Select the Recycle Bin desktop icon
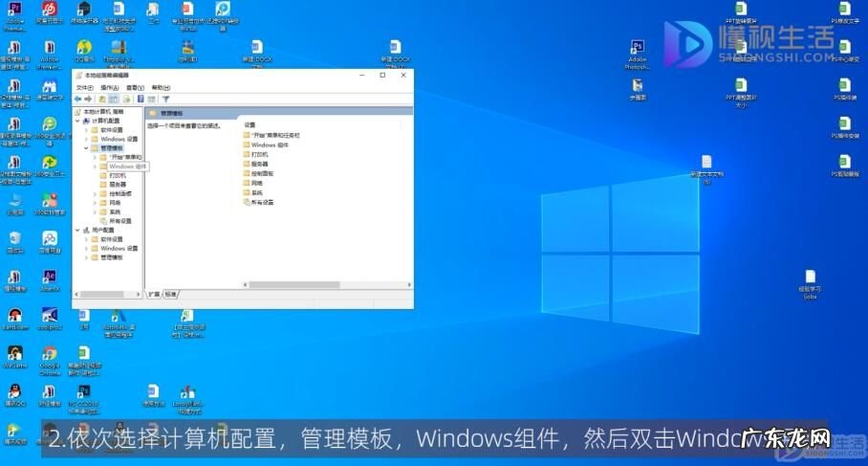Viewport: 868px width, 466px height. [15, 243]
